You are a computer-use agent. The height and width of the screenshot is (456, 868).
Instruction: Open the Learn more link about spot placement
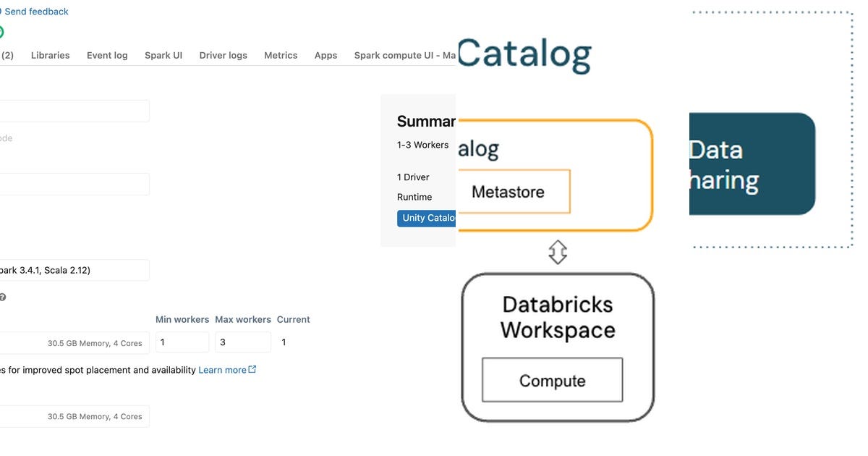[224, 369]
